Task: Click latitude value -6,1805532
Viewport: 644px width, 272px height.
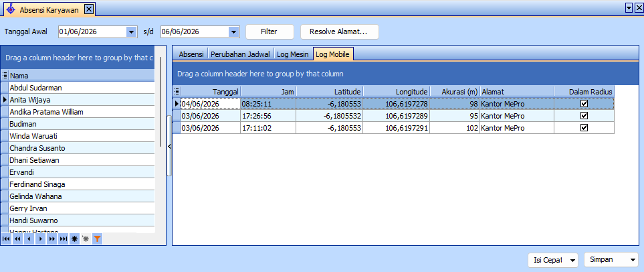Action: click(330, 116)
